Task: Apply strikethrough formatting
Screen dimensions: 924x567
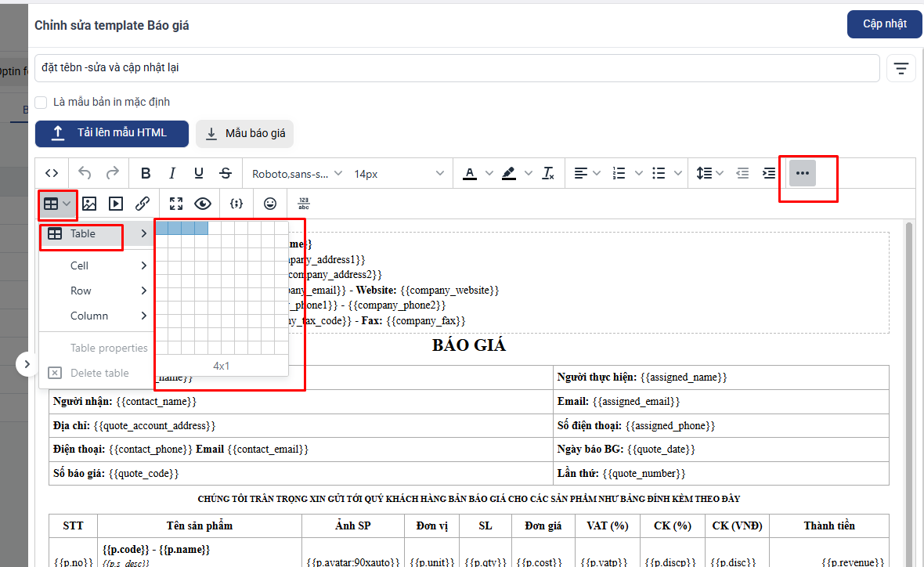Action: [x=226, y=173]
